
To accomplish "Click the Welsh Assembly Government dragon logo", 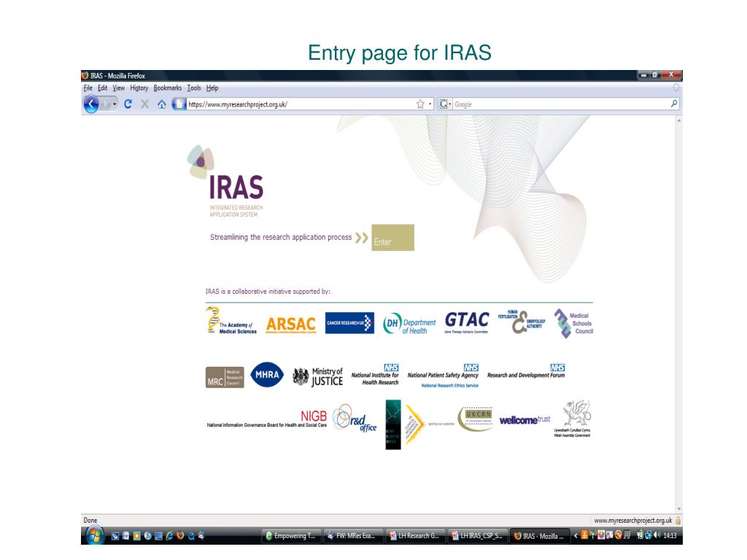I will (572, 418).
